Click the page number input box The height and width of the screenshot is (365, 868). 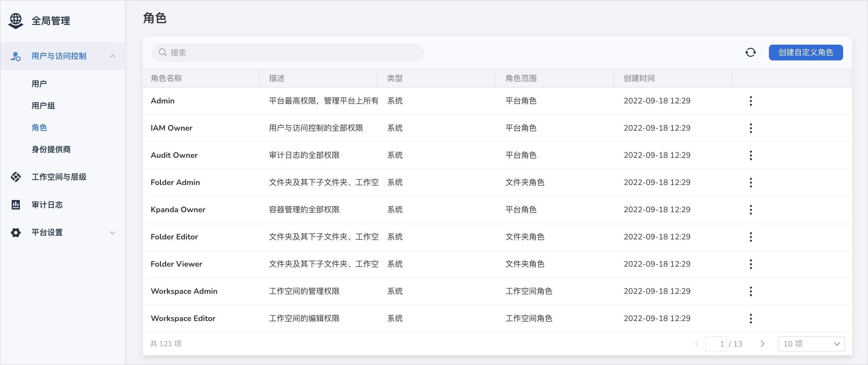pyautogui.click(x=715, y=344)
